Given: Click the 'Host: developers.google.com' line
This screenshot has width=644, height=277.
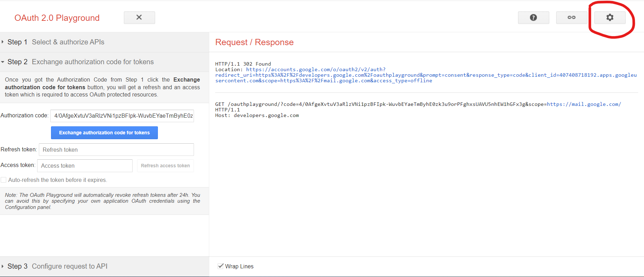Looking at the screenshot, I should point(257,115).
